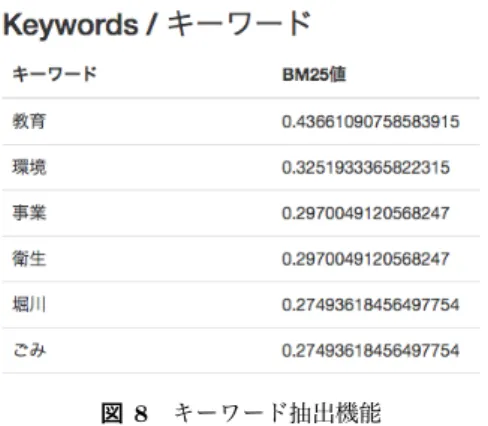Image resolution: width=488 pixels, height=426 pixels.
Task: Select the keyword 衛生
Action: 29,259
